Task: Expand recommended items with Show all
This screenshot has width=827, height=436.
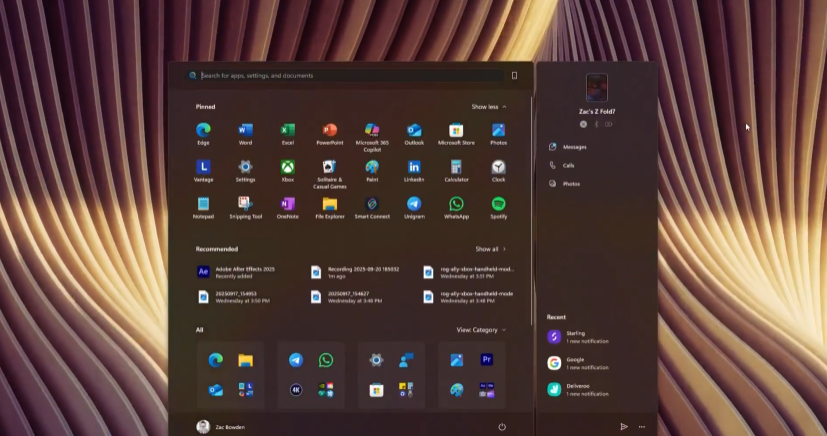Action: coord(491,249)
